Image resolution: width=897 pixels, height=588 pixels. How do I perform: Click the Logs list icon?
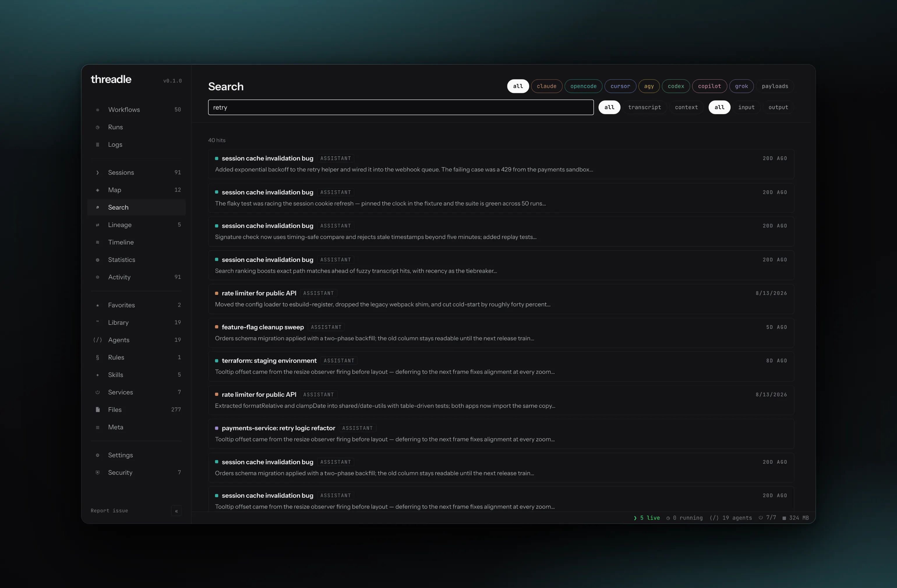(x=98, y=145)
